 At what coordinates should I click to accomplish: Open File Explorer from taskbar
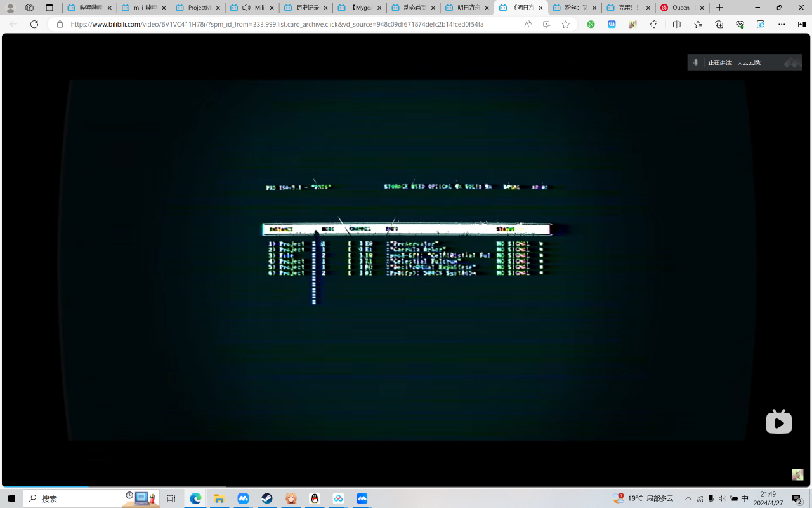point(219,498)
